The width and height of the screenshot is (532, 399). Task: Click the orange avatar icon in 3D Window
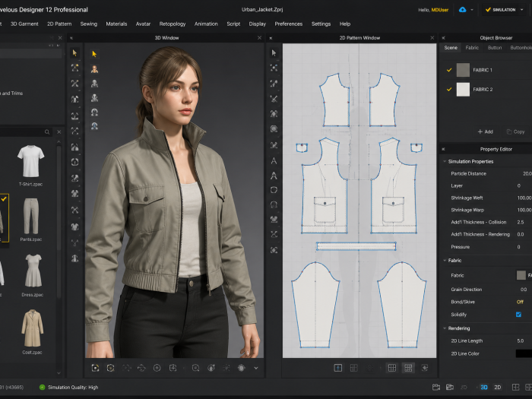pos(94,69)
